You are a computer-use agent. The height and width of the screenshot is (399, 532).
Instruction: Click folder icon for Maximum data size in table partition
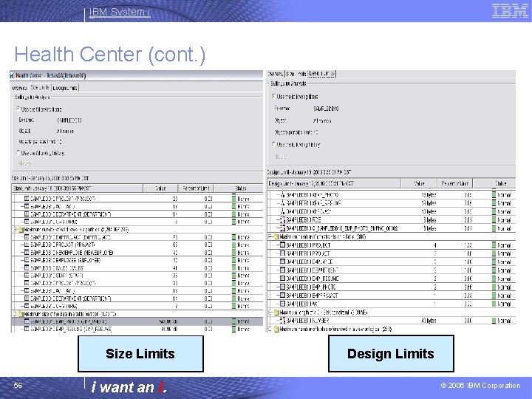[x=21, y=313]
